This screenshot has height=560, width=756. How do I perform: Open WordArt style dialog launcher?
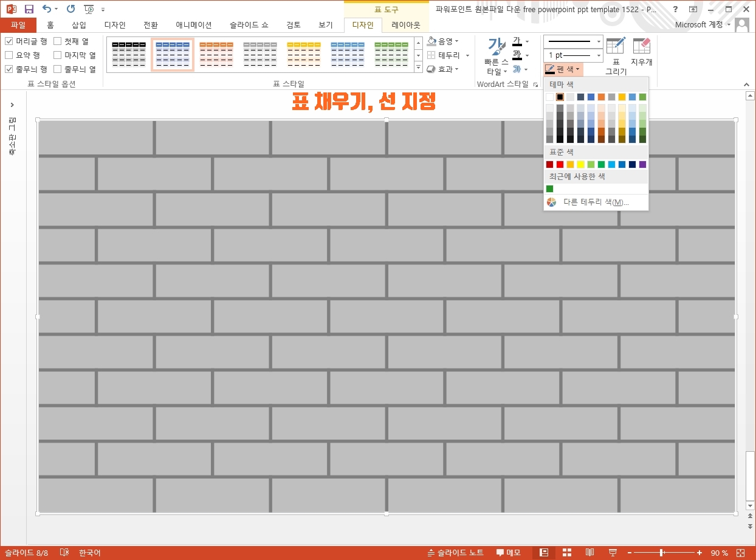(536, 84)
